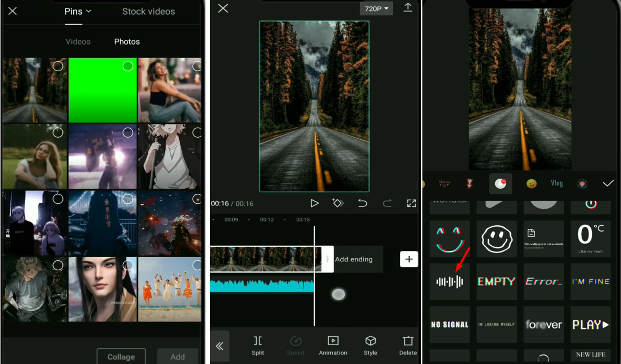Image resolution: width=621 pixels, height=364 pixels.
Task: Click the Collage button
Action: pos(121,357)
